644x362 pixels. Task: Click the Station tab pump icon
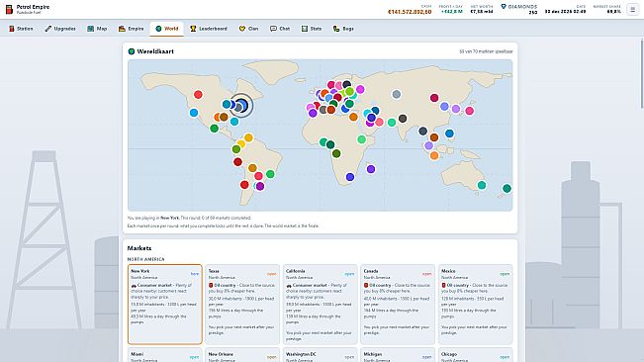click(x=12, y=29)
